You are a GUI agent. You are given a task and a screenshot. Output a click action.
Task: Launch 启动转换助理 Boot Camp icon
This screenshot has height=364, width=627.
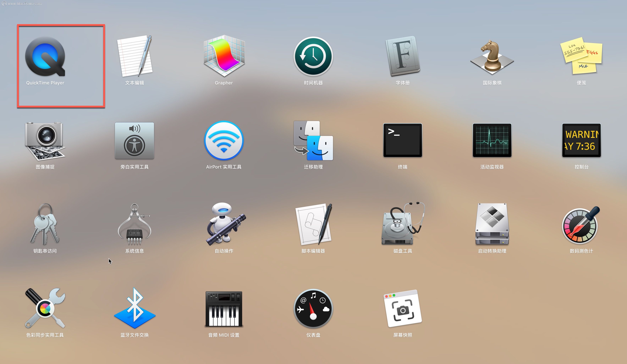click(492, 224)
